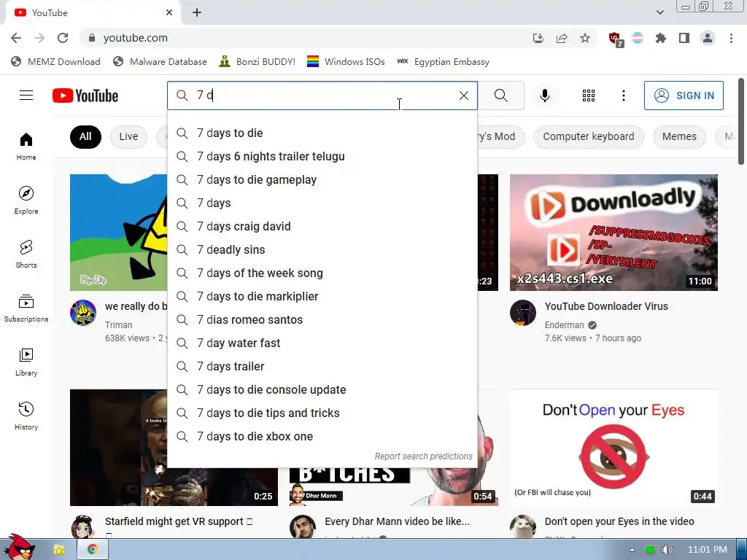The height and width of the screenshot is (560, 747).
Task: Choose '7 days to die xbox one'
Action: coord(322,436)
